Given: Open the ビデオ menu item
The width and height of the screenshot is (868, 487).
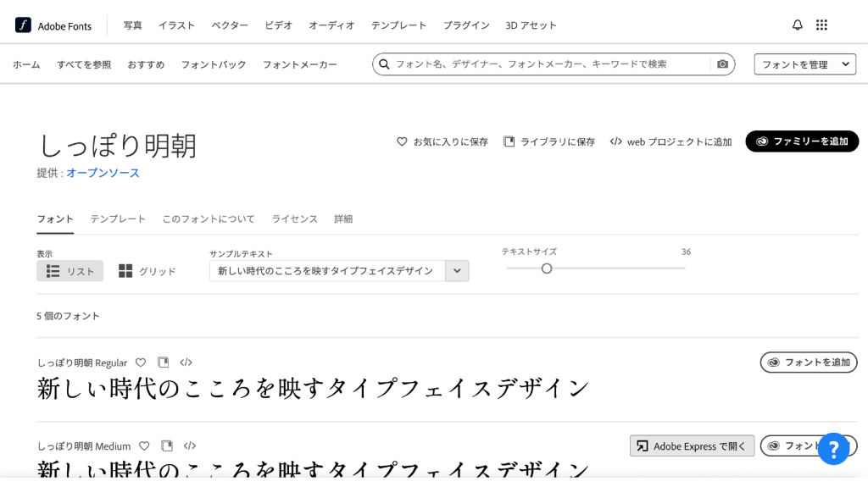Looking at the screenshot, I should click(x=278, y=25).
